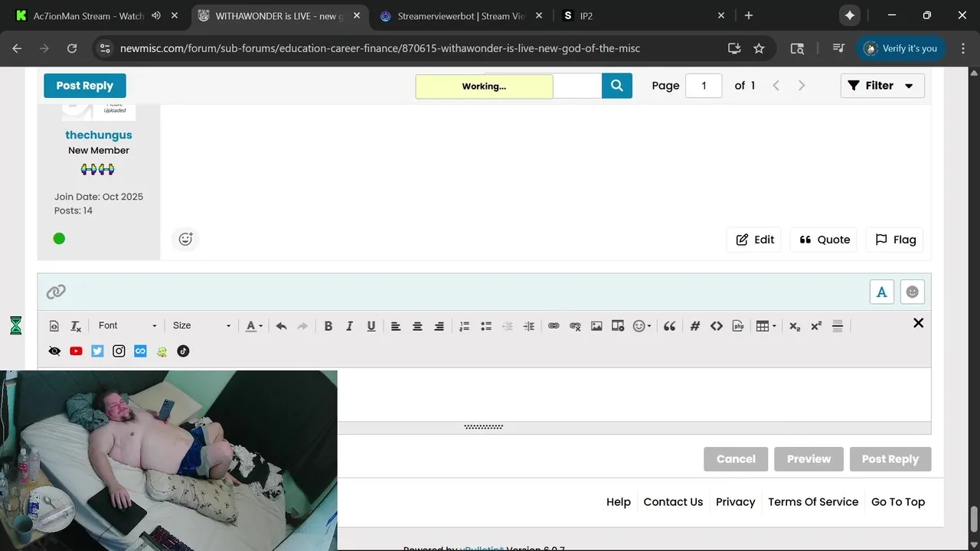
Task: Click the crossed-out eye spoiler icon
Action: [54, 351]
